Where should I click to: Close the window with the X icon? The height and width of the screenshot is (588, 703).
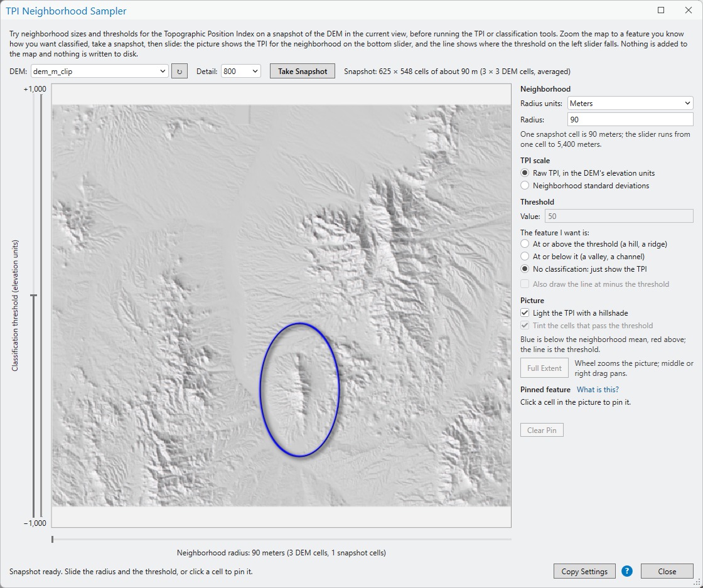(x=689, y=10)
